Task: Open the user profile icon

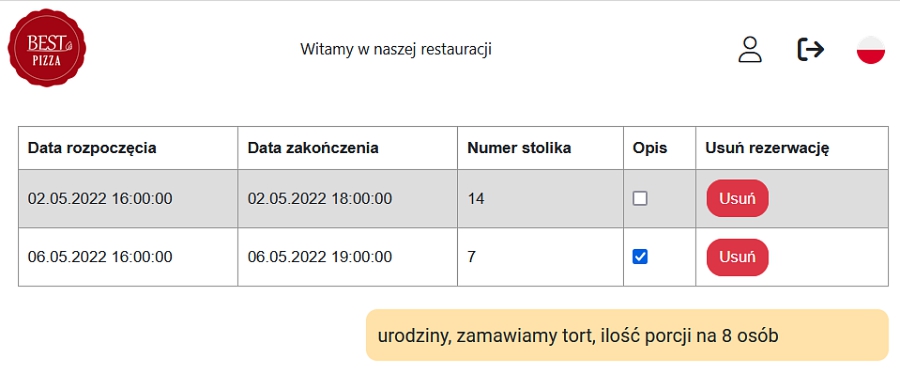Action: pyautogui.click(x=750, y=49)
